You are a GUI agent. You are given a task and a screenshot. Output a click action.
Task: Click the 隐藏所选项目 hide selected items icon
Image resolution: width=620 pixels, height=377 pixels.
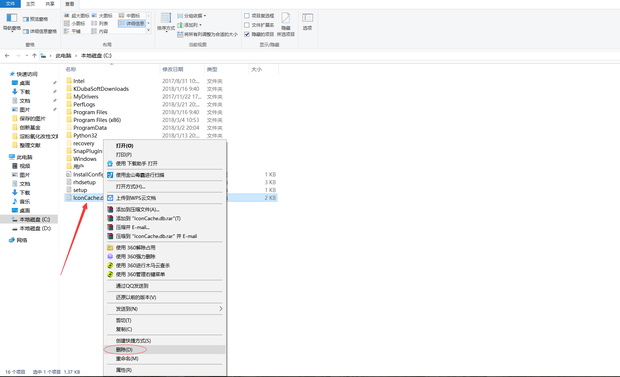(285, 18)
